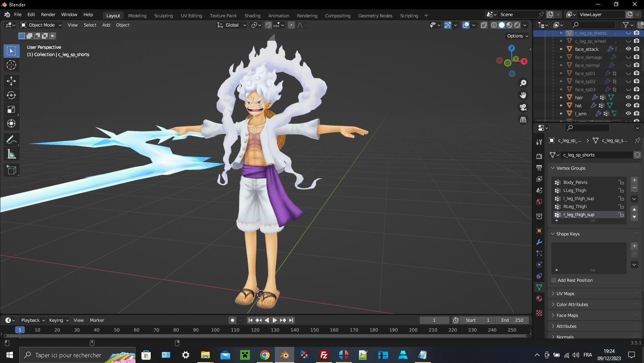Switch to Sculpting workspace tab
Viewport: 644px width, 363px height.
(164, 16)
